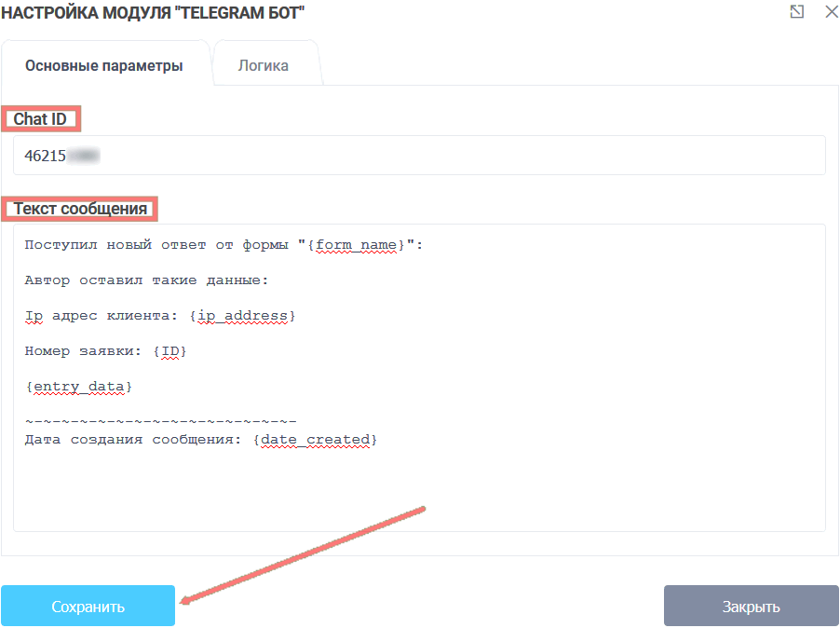Viewport: 840px width, 628px height.
Task: Click empty area at bottom of message textarea
Action: point(419,494)
